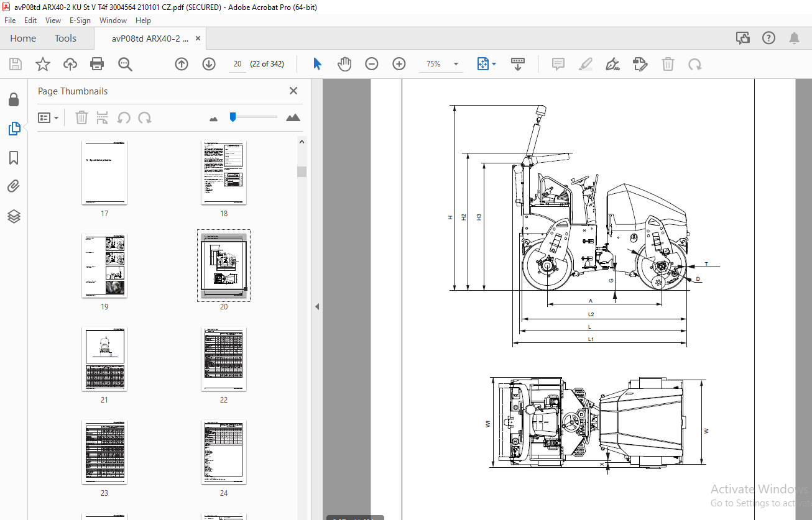Zoom in with the plus icon

(x=399, y=64)
